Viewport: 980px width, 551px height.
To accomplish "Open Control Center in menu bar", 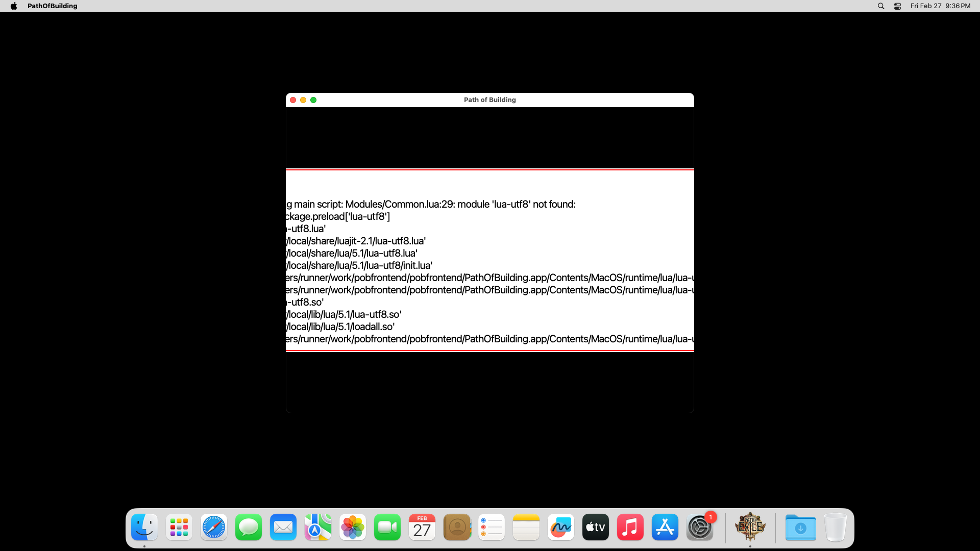I will 897,6.
